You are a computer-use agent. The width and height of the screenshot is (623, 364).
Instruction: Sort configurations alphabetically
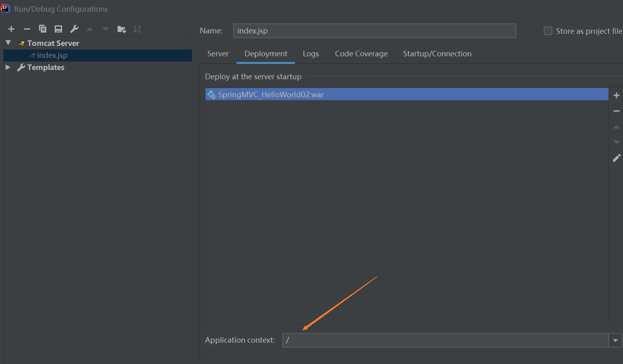137,29
